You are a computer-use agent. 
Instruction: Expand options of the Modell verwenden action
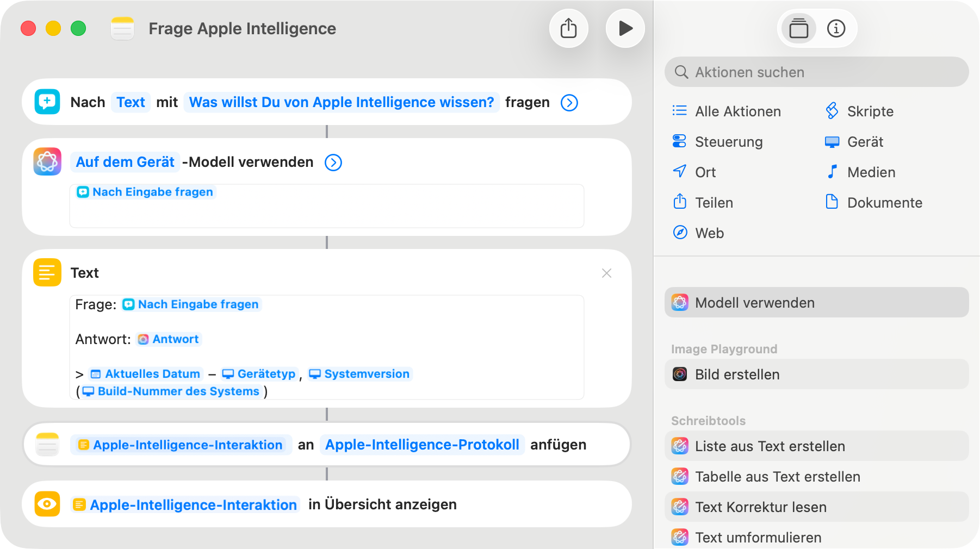333,162
